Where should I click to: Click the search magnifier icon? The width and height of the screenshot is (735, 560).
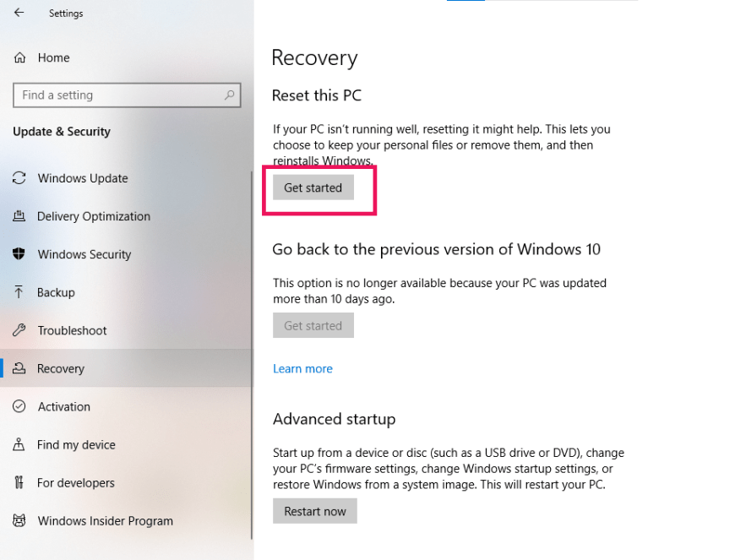(x=229, y=95)
